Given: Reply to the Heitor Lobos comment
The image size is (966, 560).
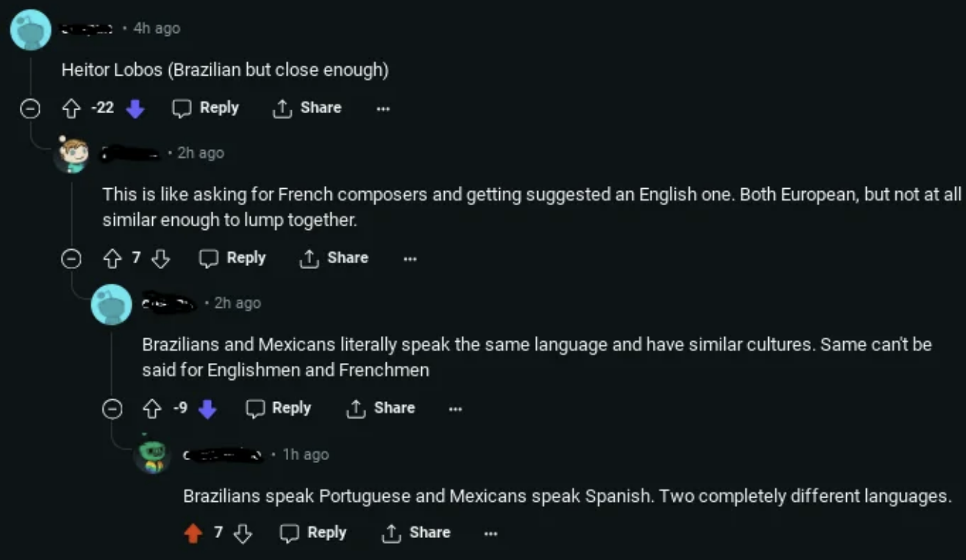Looking at the screenshot, I should coord(206,108).
